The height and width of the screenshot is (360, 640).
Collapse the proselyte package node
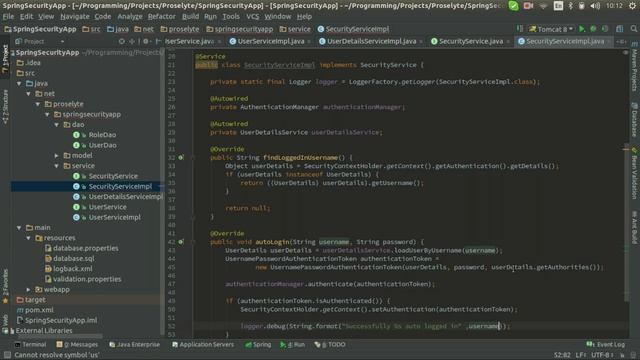tap(38, 104)
